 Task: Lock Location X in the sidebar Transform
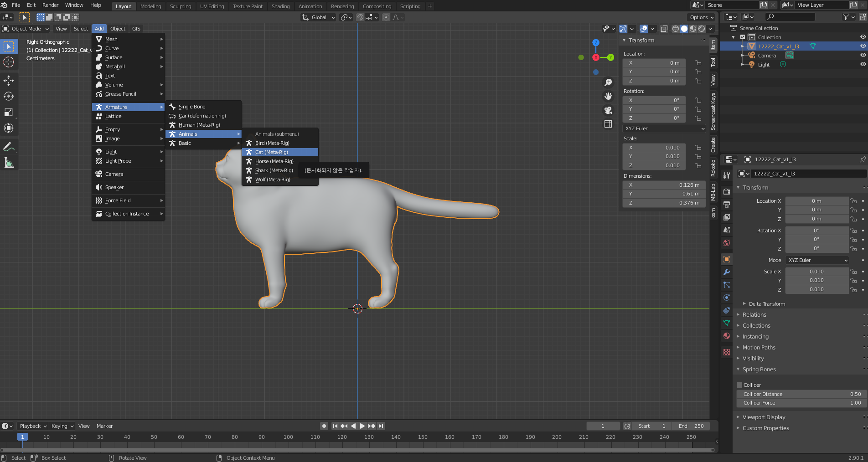tap(698, 63)
